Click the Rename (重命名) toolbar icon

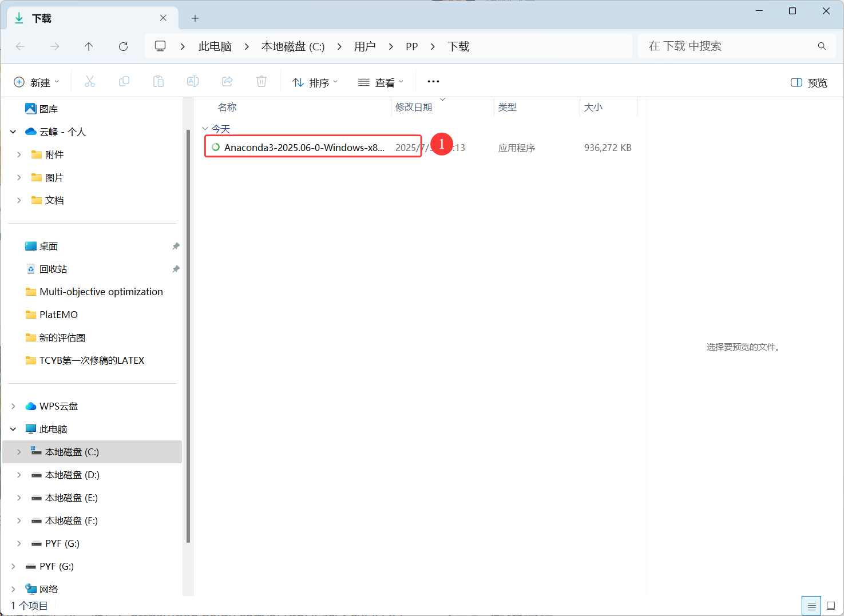193,81
